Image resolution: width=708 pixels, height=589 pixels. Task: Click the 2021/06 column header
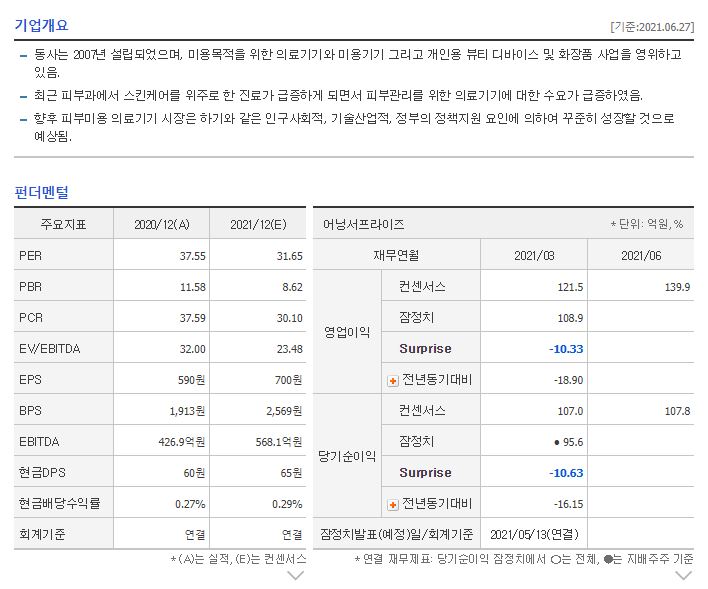pos(641,256)
